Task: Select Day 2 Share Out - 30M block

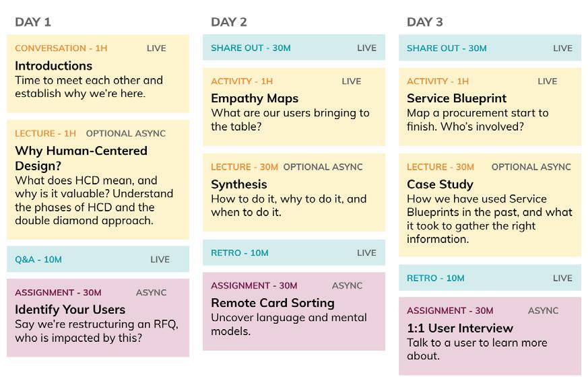Action: pos(294,48)
